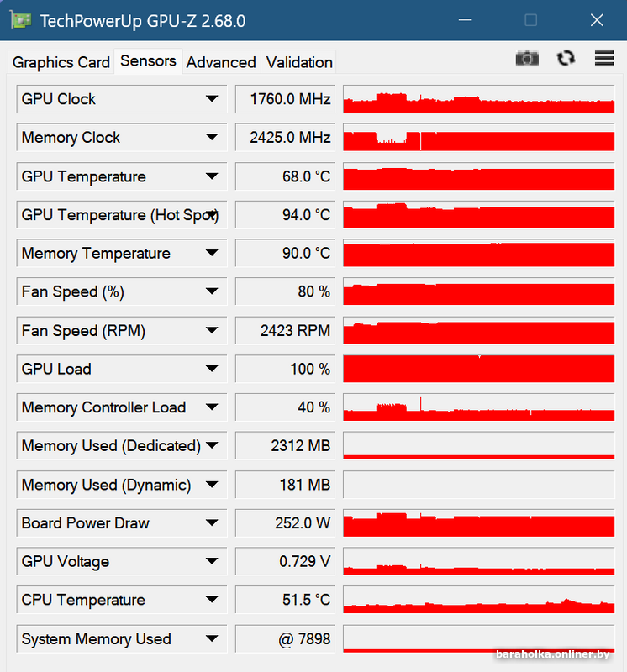Expand the GPU Load sensor dropdown
Image resolution: width=627 pixels, height=672 pixels.
click(212, 370)
